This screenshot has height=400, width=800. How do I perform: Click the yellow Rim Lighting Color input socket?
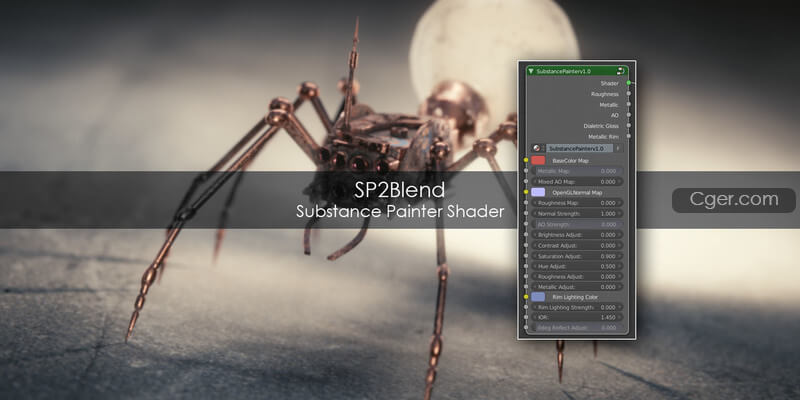(526, 297)
